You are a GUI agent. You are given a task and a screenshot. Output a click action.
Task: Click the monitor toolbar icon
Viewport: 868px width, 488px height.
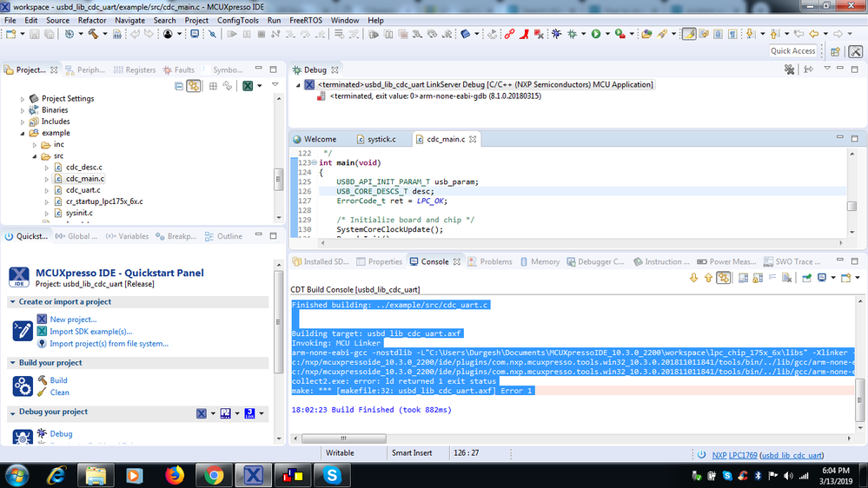pos(195,35)
